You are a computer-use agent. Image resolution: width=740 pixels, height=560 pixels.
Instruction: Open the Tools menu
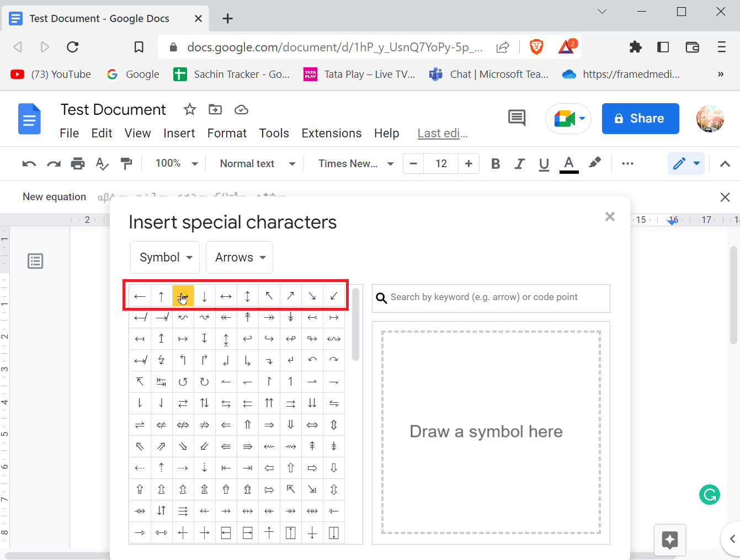click(x=274, y=133)
